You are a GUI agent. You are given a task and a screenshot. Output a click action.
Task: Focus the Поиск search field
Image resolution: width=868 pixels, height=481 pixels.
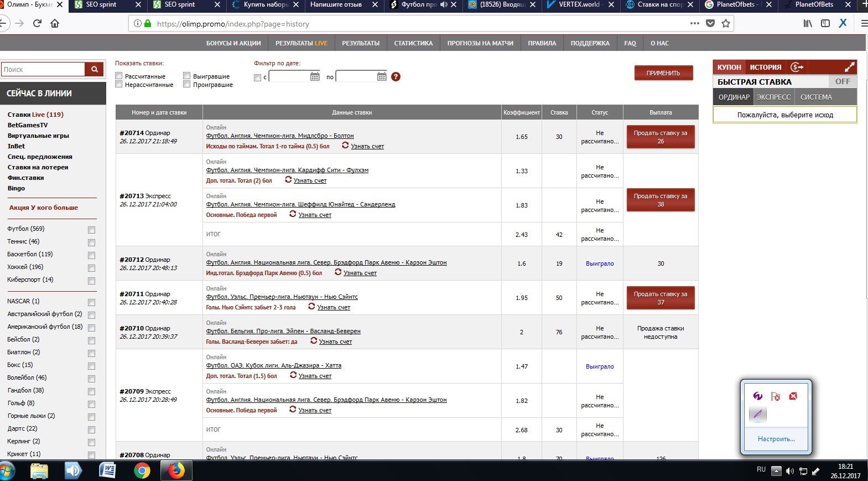(43, 69)
